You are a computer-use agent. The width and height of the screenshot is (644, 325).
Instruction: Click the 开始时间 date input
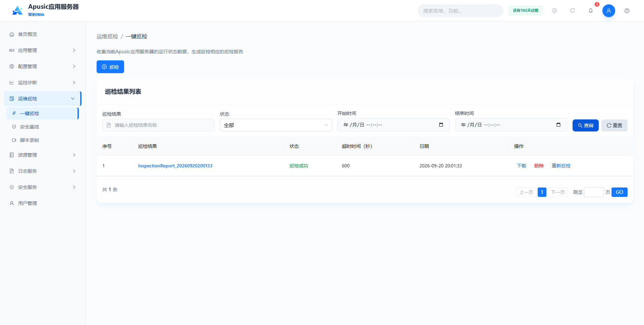click(393, 125)
